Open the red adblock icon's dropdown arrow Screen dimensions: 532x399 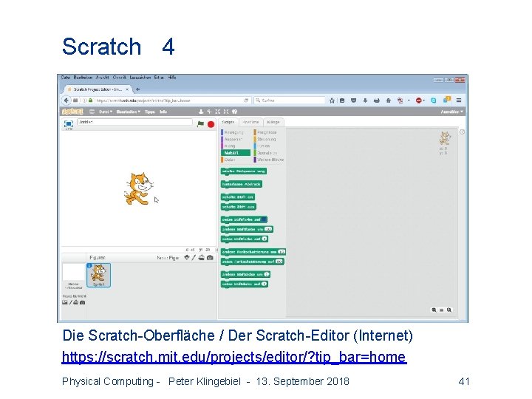point(424,100)
